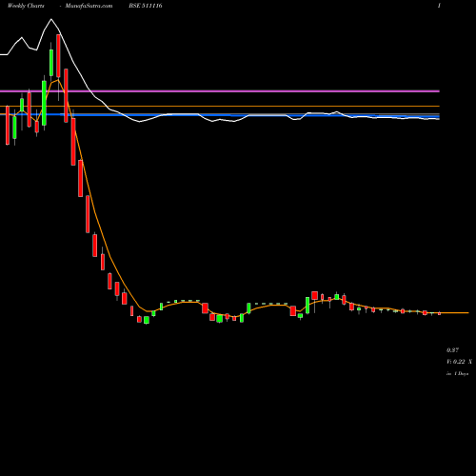Click the magenta horizontal level line
Image resolution: width=476 pixels, height=476 pixels.
coord(220,91)
